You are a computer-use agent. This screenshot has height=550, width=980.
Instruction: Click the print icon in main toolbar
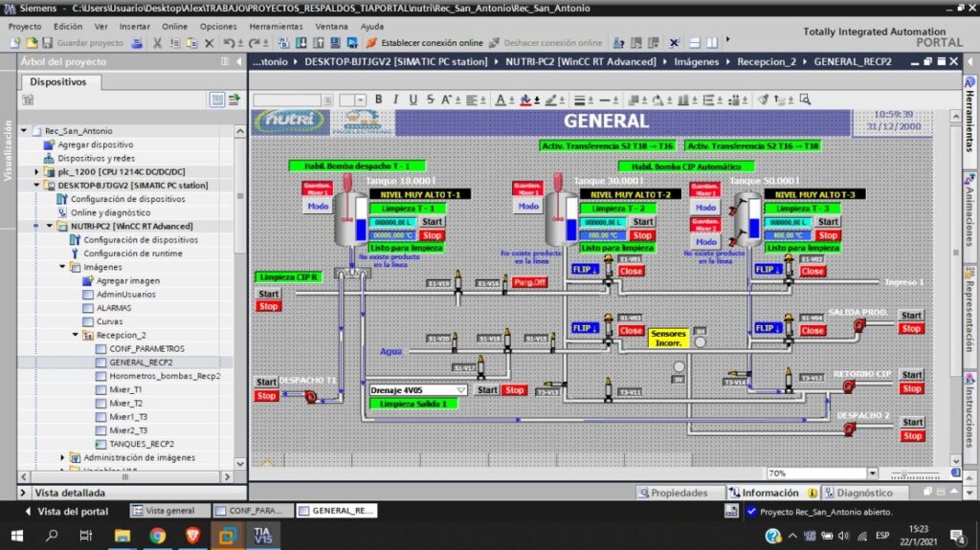pyautogui.click(x=137, y=43)
